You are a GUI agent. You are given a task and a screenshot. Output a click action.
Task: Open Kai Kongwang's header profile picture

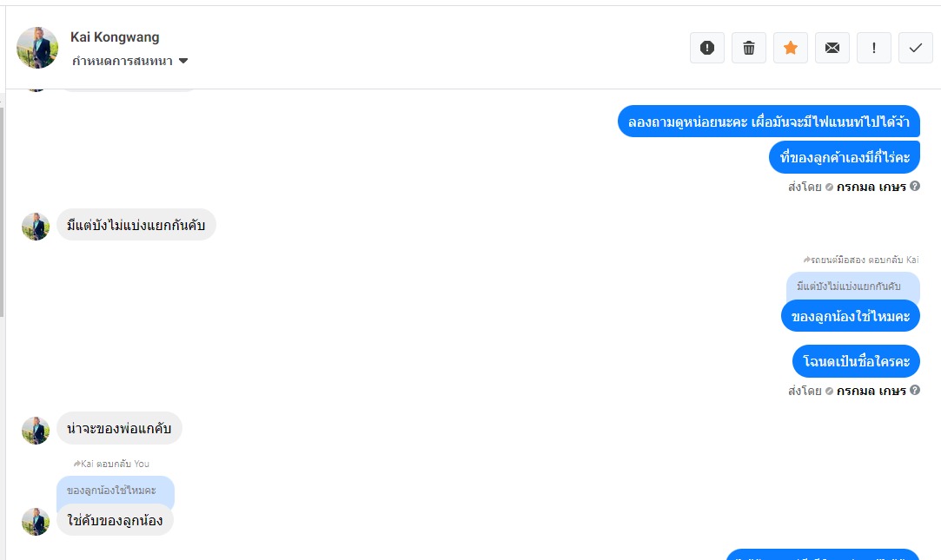[37, 48]
